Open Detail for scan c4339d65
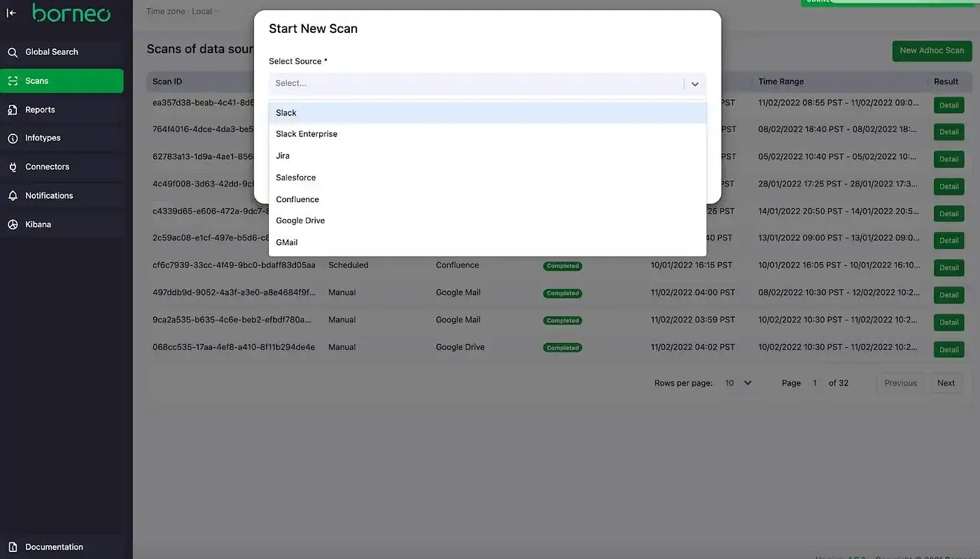Screen dimensions: 980x559 pyautogui.click(x=948, y=213)
